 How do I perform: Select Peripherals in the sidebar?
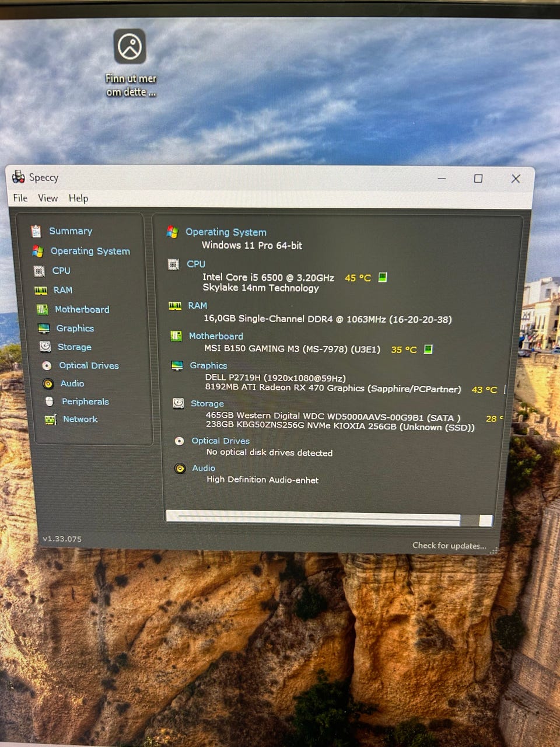point(85,402)
